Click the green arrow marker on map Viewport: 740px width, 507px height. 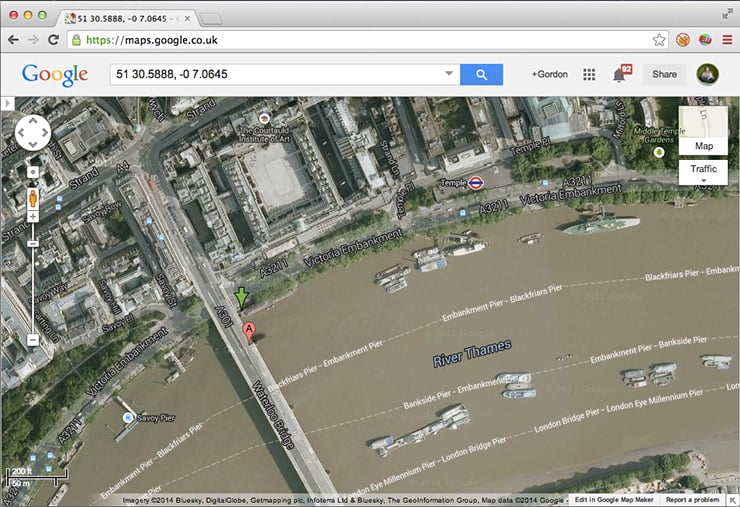[241, 298]
